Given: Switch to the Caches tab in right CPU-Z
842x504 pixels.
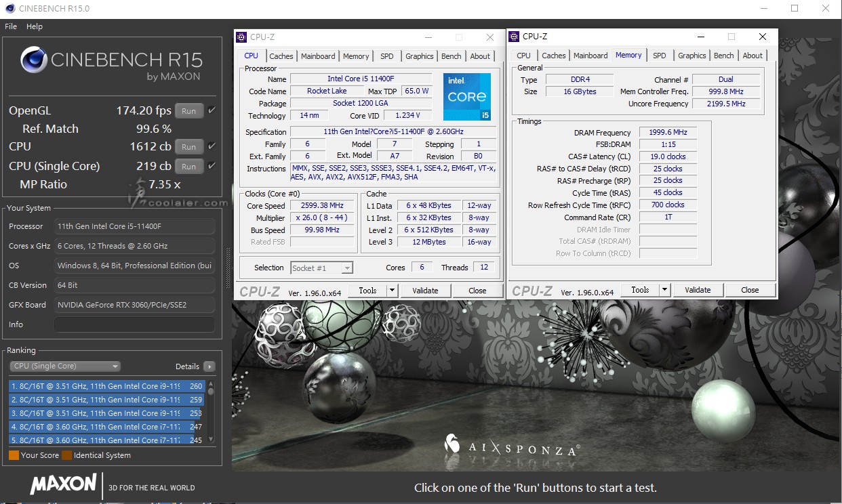Looking at the screenshot, I should 554,56.
